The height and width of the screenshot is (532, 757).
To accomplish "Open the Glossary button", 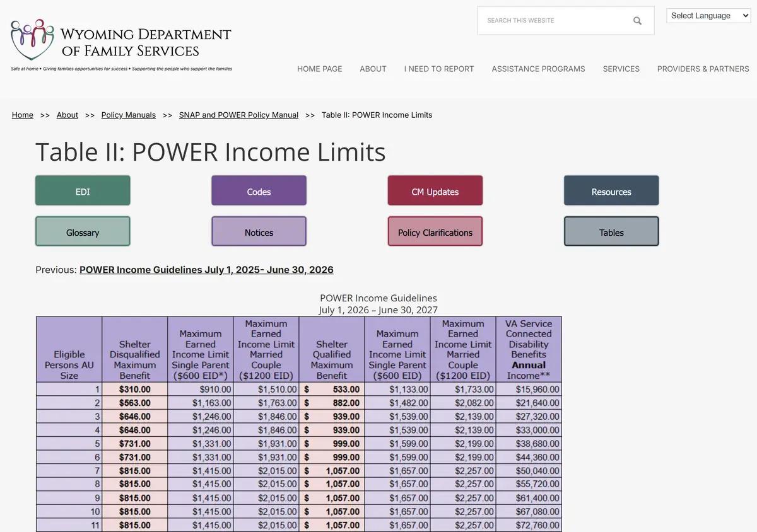I will [83, 231].
